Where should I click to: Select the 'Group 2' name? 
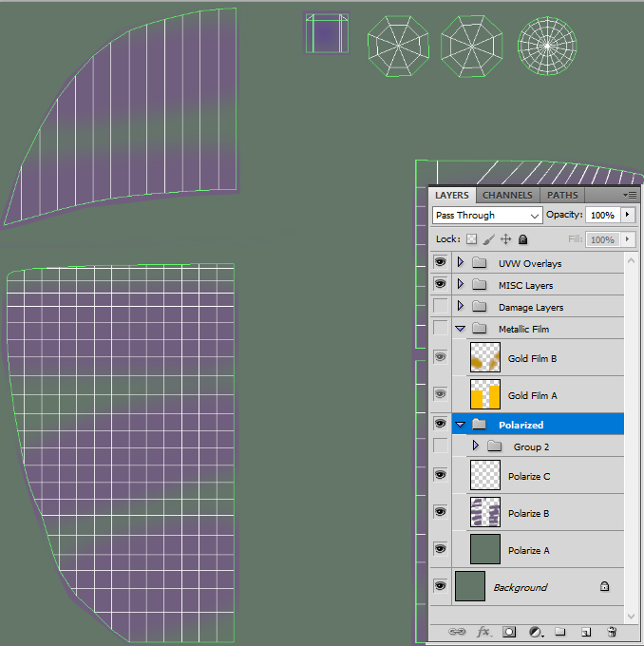[x=531, y=447]
